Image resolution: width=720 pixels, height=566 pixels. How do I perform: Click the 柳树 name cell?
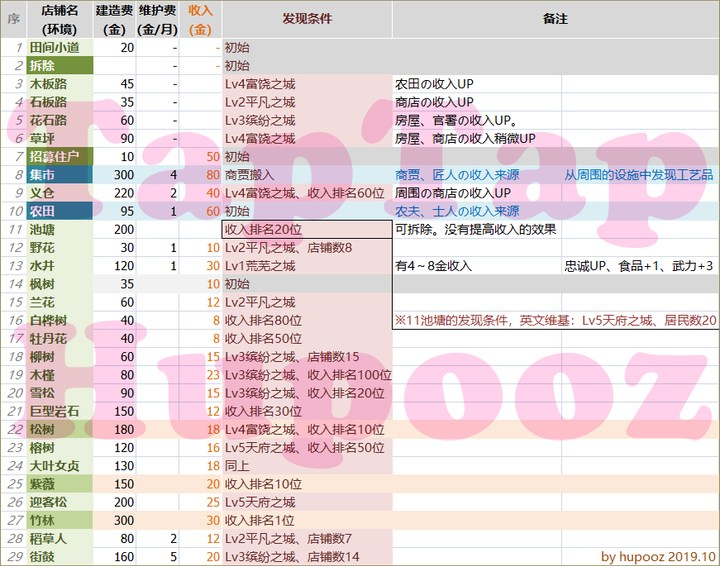(x=60, y=357)
